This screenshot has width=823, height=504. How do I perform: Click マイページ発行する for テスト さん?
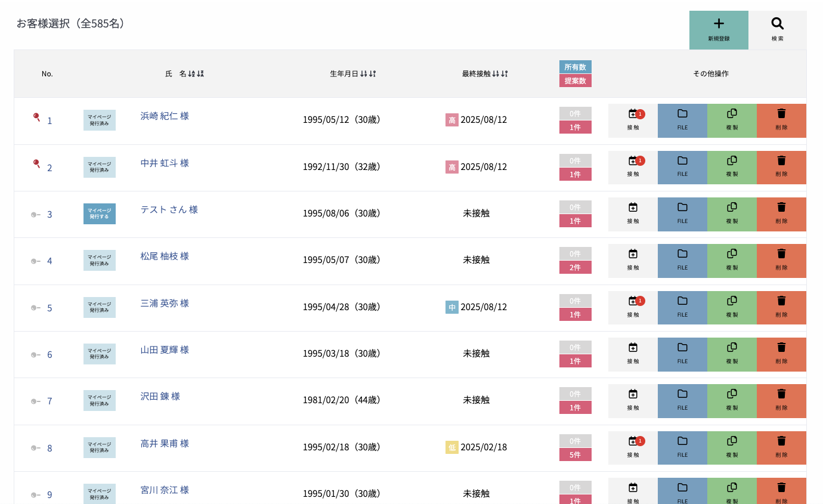tap(100, 214)
